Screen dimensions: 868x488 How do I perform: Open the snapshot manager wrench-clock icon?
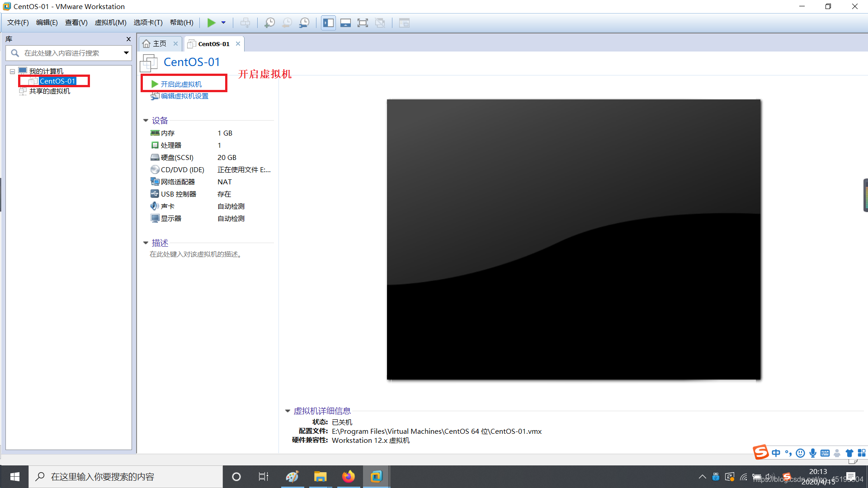pos(304,23)
